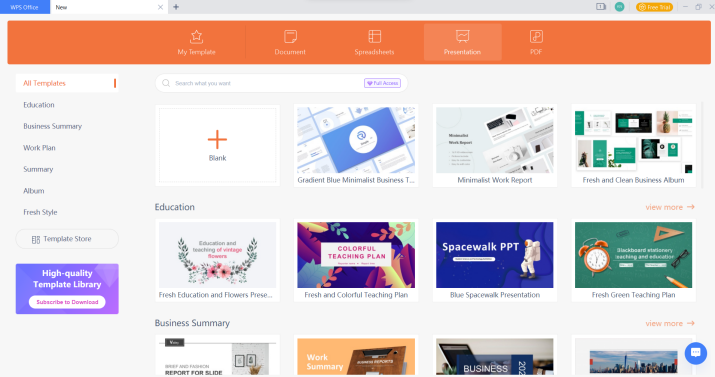The width and height of the screenshot is (715, 377).
Task: Open Fresh and Colorful Teaching Plan template
Action: point(356,260)
